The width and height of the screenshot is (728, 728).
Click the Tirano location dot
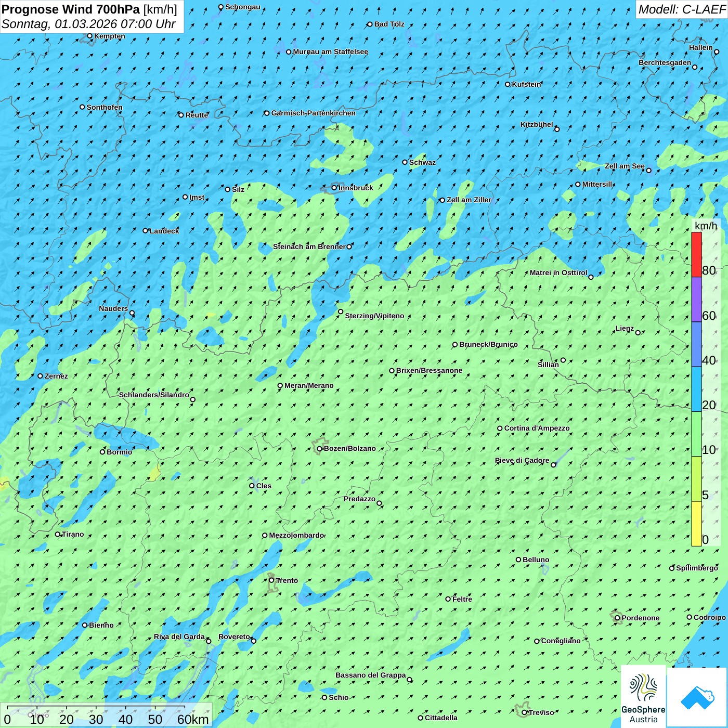(58, 534)
